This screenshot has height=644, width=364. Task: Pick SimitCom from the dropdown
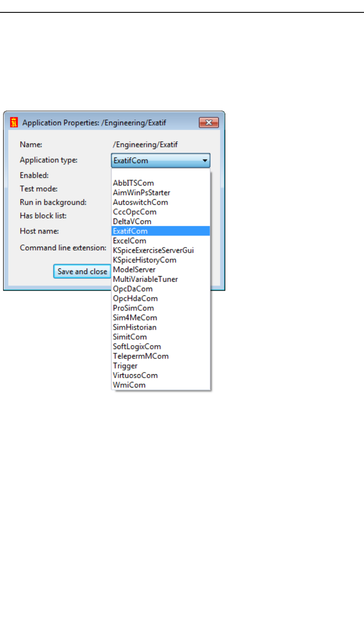click(x=161, y=337)
